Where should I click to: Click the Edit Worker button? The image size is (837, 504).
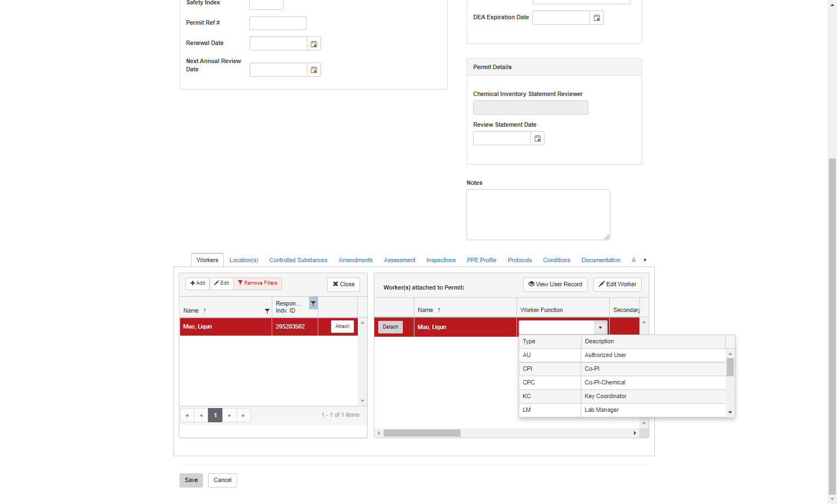[x=617, y=285]
